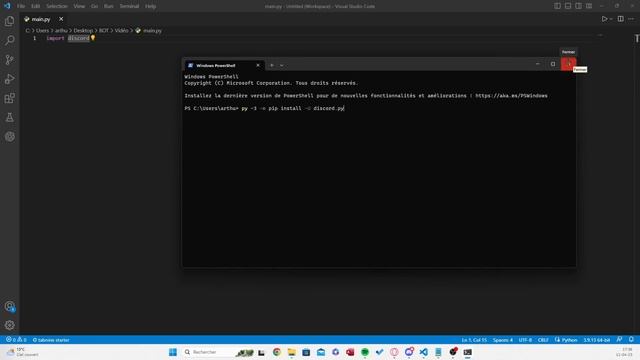This screenshot has height=360, width=640.
Task: Open Spotify from the taskbar
Action: click(365, 352)
